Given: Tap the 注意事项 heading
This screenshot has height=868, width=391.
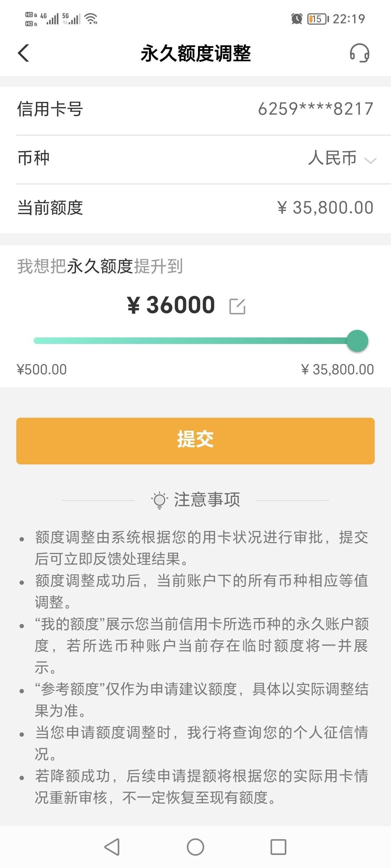Looking at the screenshot, I should (207, 500).
